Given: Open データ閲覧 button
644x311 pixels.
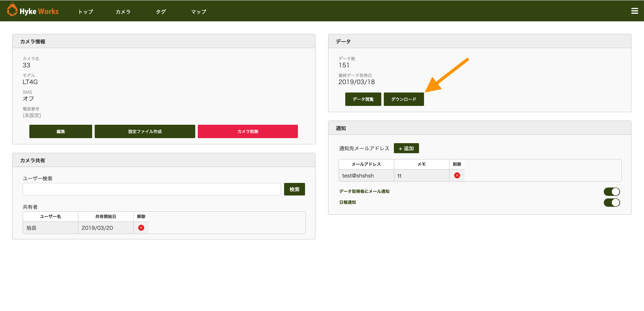Looking at the screenshot, I should click(363, 99).
